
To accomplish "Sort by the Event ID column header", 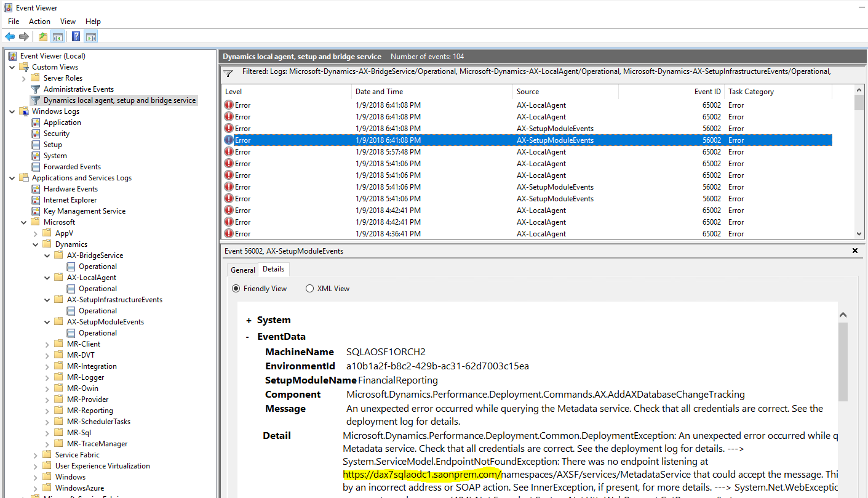I will (671, 92).
